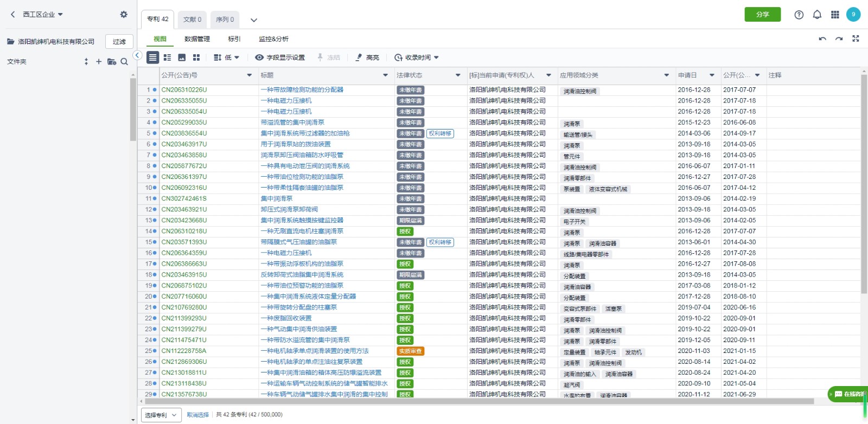Open the 申请日 column filter arrow
This screenshot has width=868, height=424.
712,75
